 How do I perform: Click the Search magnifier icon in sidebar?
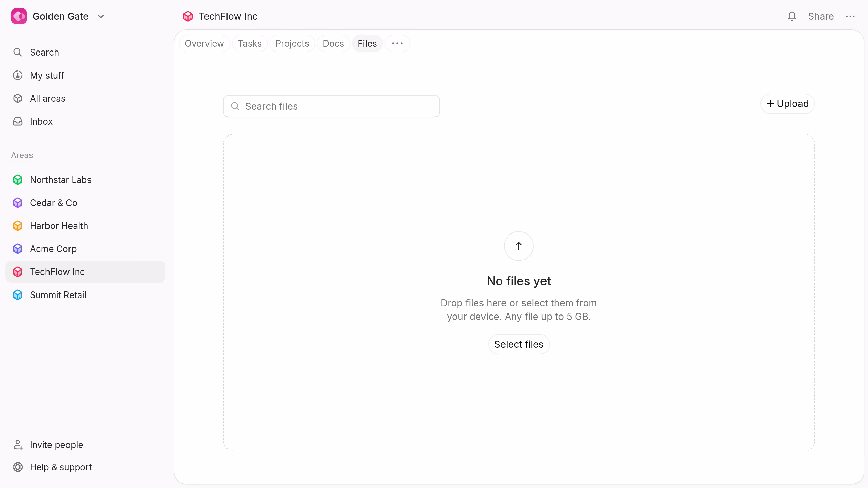point(18,52)
